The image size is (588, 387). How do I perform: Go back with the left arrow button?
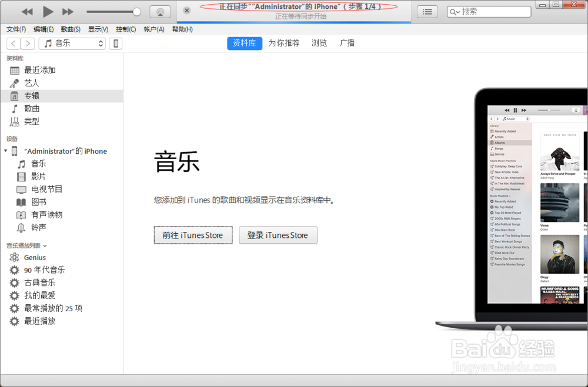tap(14, 43)
